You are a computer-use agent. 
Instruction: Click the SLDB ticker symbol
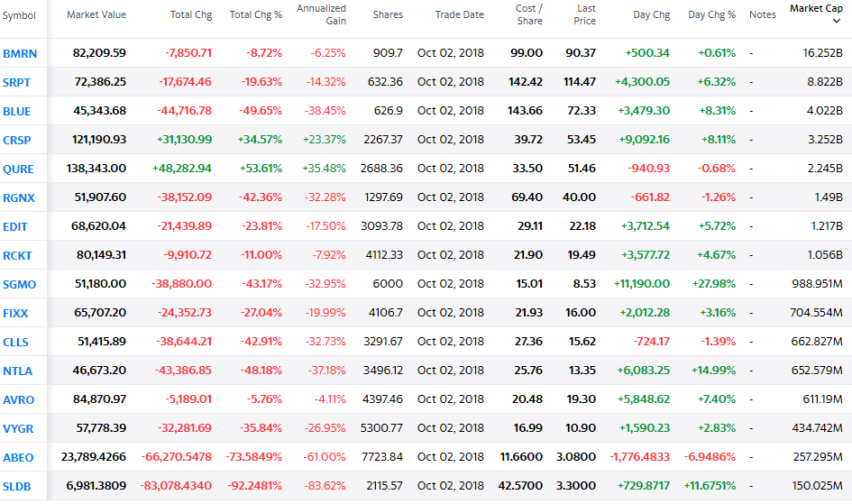coord(16,487)
